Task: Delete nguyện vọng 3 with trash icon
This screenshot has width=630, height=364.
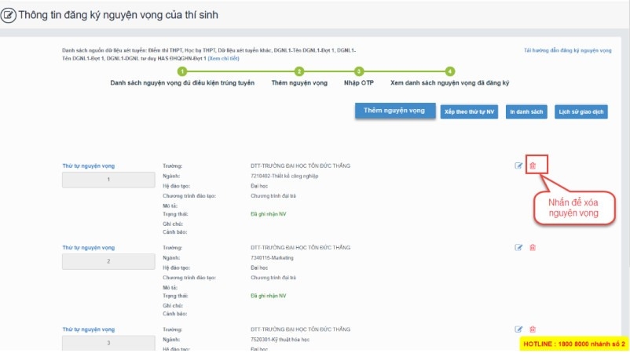Action: [x=533, y=329]
